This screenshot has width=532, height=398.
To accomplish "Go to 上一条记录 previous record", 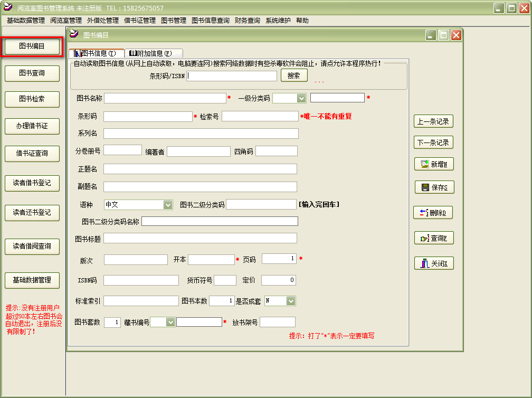I will 433,121.
